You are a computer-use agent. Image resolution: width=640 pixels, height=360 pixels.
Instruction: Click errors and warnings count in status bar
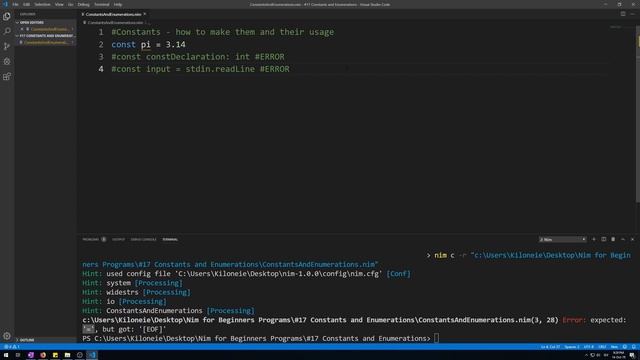(x=12, y=347)
